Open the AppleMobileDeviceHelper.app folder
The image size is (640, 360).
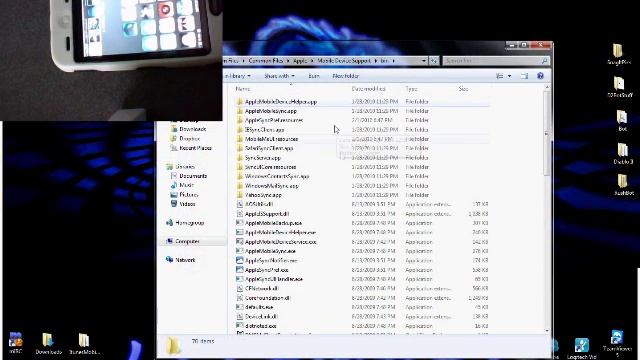click(281, 102)
